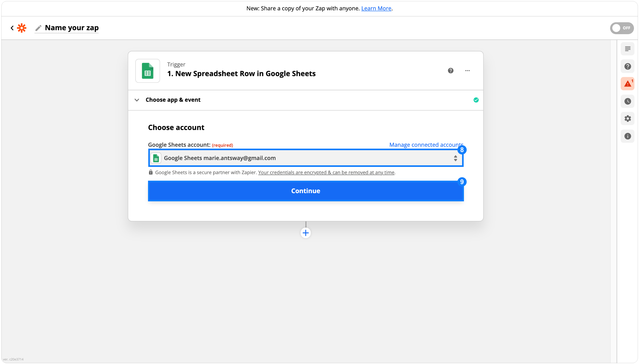Click the 'Choose account' heading
The width and height of the screenshot is (639, 364).
pyautogui.click(x=176, y=127)
